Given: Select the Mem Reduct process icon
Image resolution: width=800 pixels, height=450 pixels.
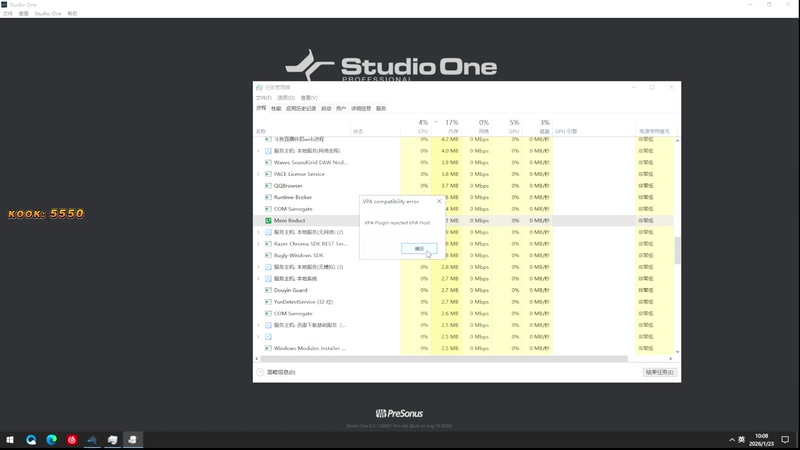Looking at the screenshot, I should (268, 220).
